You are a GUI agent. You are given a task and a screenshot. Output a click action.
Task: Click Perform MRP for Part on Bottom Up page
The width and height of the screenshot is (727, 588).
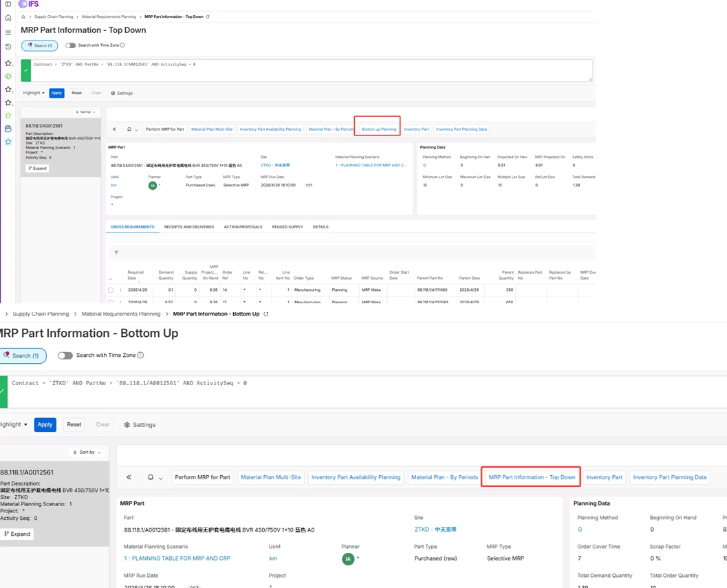coord(203,477)
